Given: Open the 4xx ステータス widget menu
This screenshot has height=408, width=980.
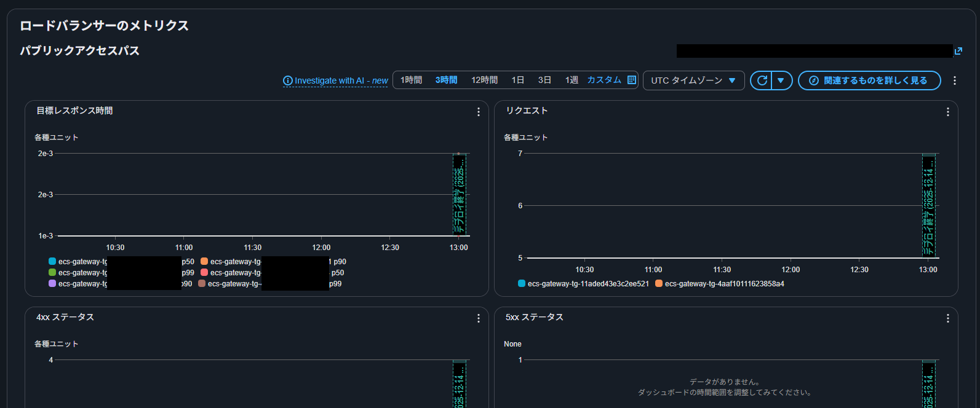Looking at the screenshot, I should [x=478, y=318].
